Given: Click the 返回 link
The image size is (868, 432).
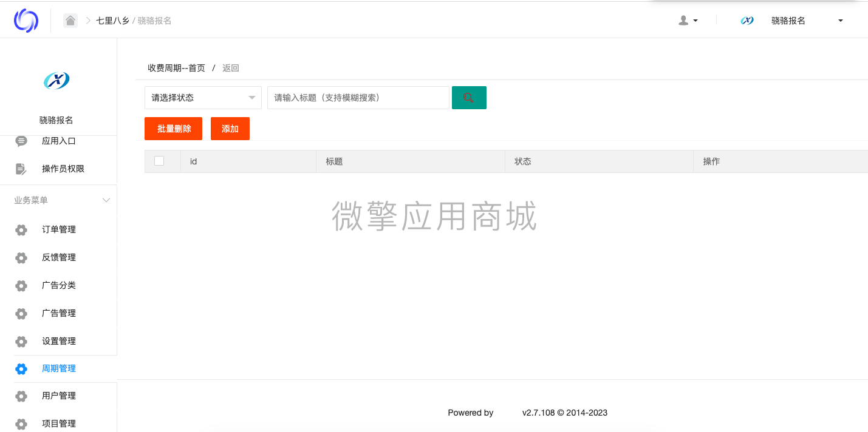Looking at the screenshot, I should tap(231, 68).
